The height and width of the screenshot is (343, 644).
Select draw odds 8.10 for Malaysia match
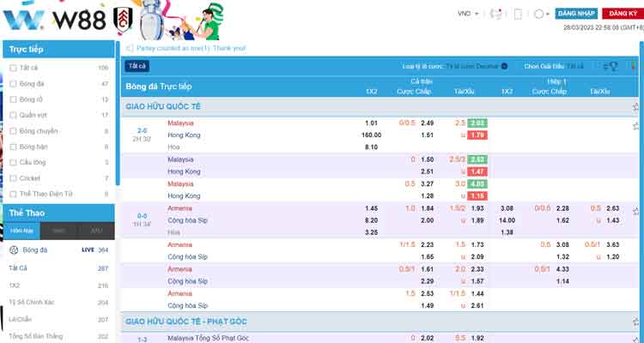tap(371, 147)
